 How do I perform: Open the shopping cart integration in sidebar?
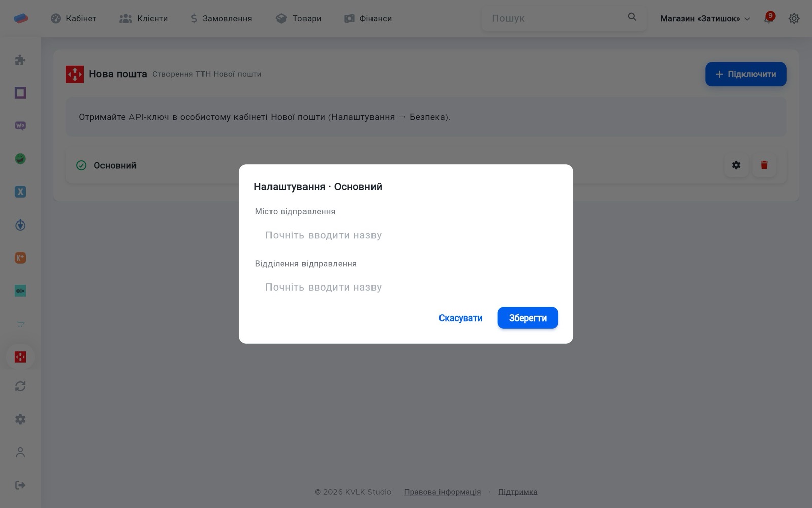tap(20, 324)
